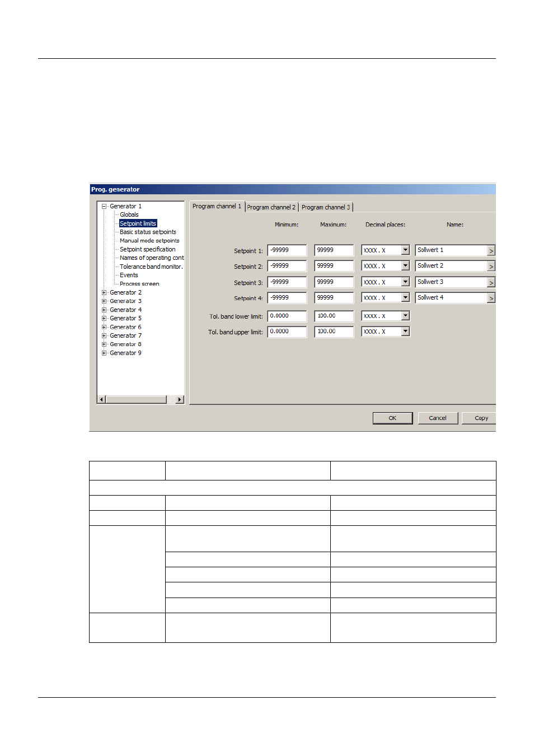Expand the Generator 2 tree node
The height and width of the screenshot is (756, 534).
point(104,292)
